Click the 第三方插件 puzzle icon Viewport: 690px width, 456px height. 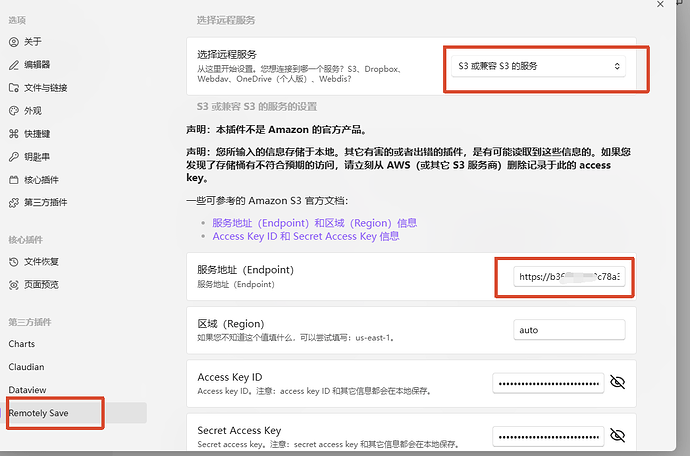point(14,202)
